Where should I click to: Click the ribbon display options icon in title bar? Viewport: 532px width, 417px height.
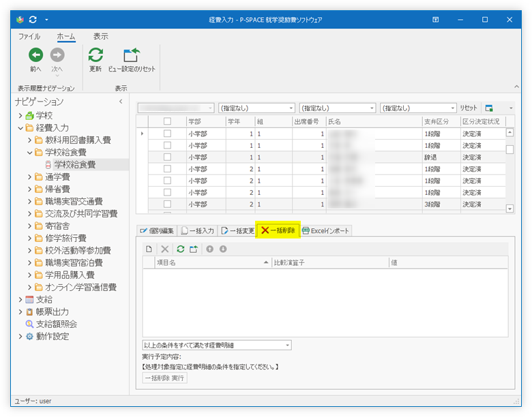436,20
